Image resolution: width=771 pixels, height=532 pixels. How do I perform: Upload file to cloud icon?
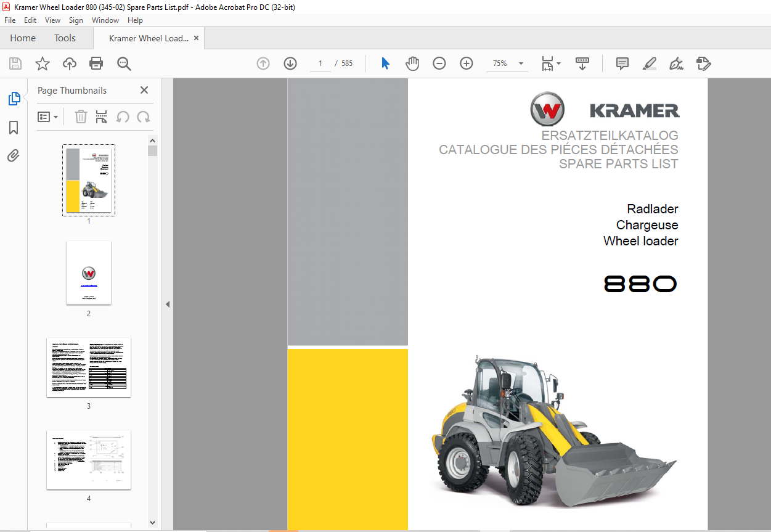pyautogui.click(x=70, y=63)
